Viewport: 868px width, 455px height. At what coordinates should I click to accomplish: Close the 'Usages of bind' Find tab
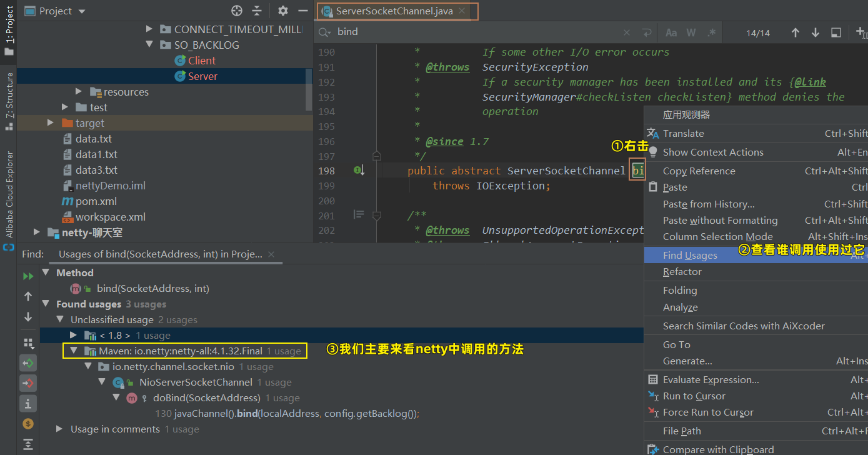click(271, 254)
